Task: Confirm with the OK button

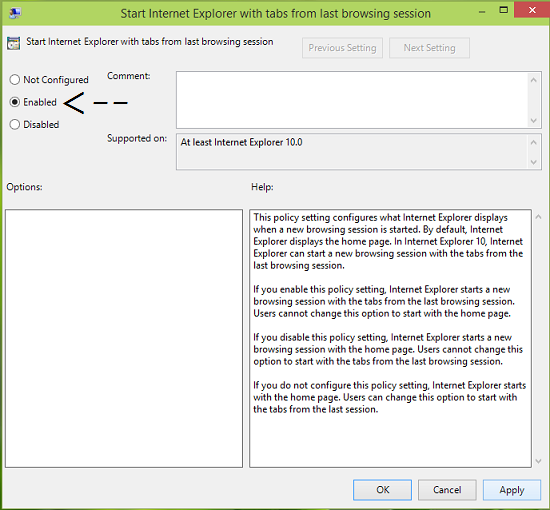Action: coord(382,490)
